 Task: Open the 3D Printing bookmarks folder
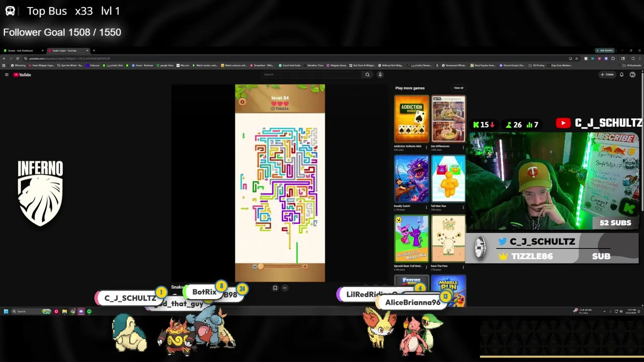tap(537, 65)
